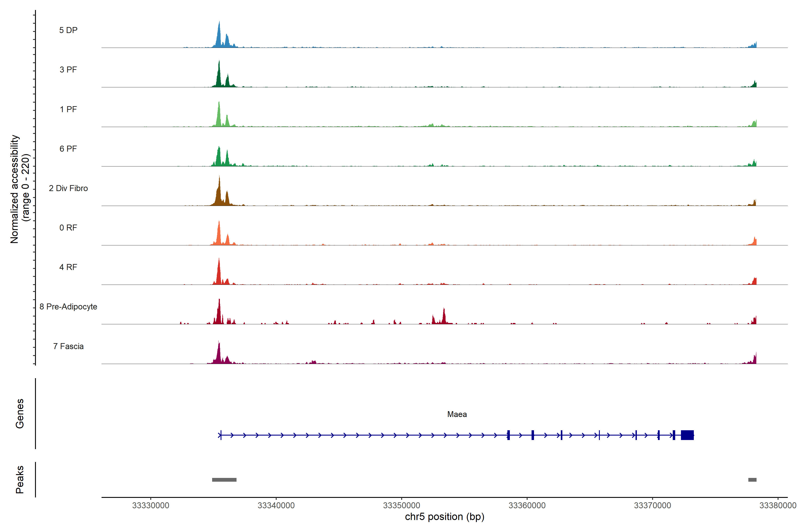The width and height of the screenshot is (798, 532).
Task: Select the wide gray peak bar
Action: click(x=224, y=480)
